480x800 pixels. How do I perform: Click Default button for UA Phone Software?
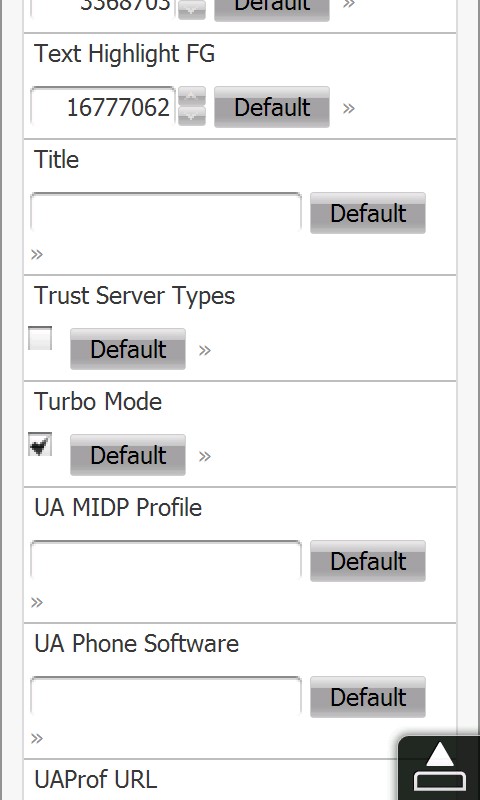click(368, 697)
